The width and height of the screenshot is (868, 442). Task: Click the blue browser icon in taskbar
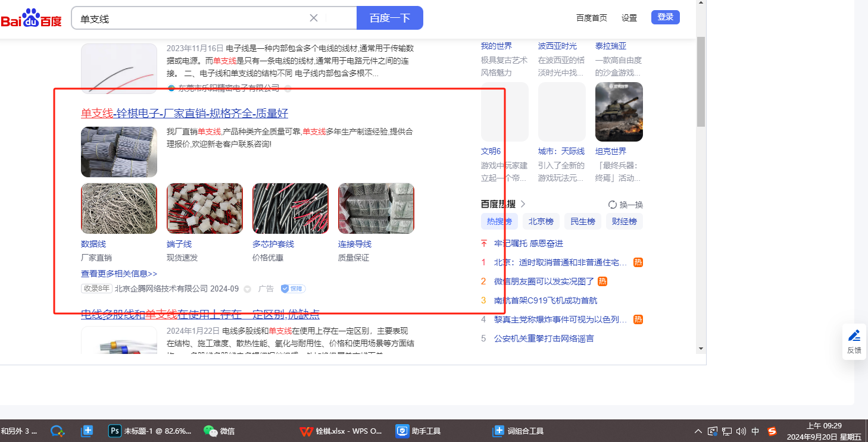pyautogui.click(x=57, y=431)
